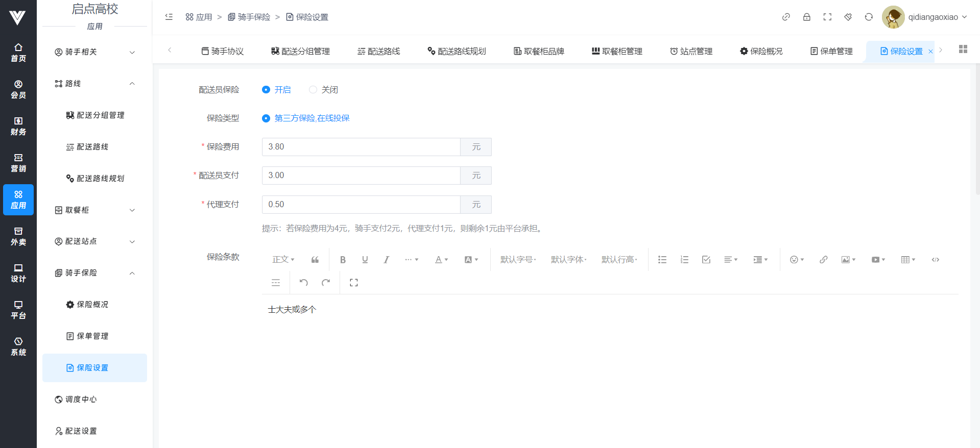Select 关闭 to disable courier insurance
980x448 pixels.
pyautogui.click(x=313, y=90)
